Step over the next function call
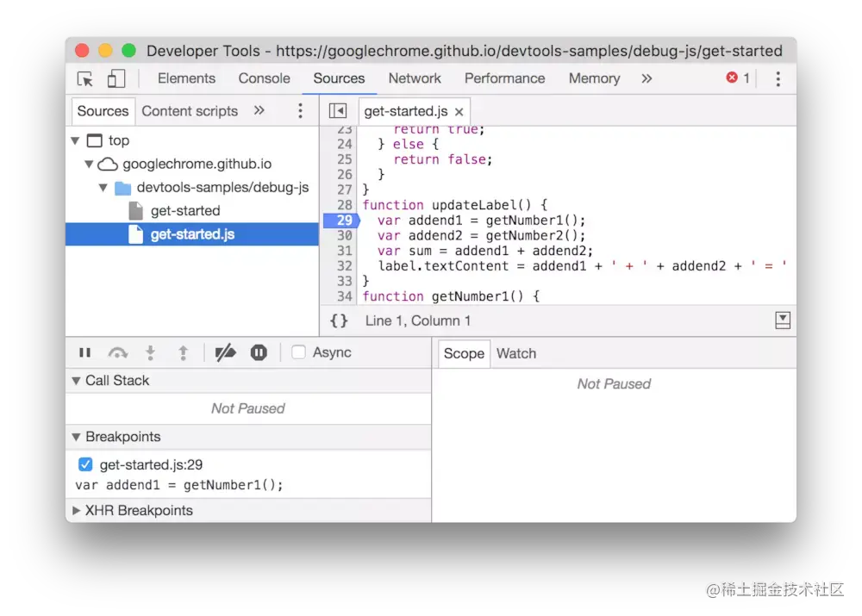The image size is (862, 616). click(117, 352)
